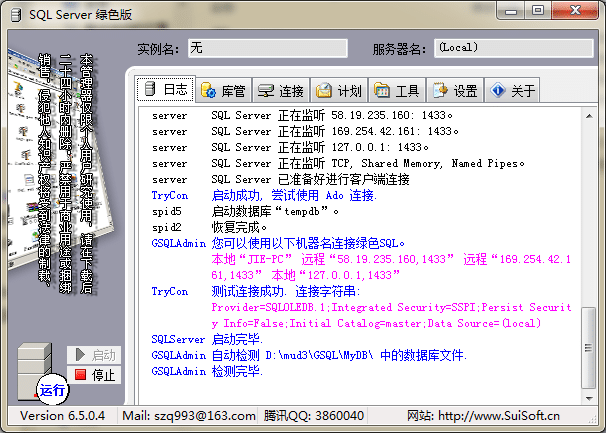
Task: Close the SQL Server 绿色版 window
Action: (x=575, y=10)
